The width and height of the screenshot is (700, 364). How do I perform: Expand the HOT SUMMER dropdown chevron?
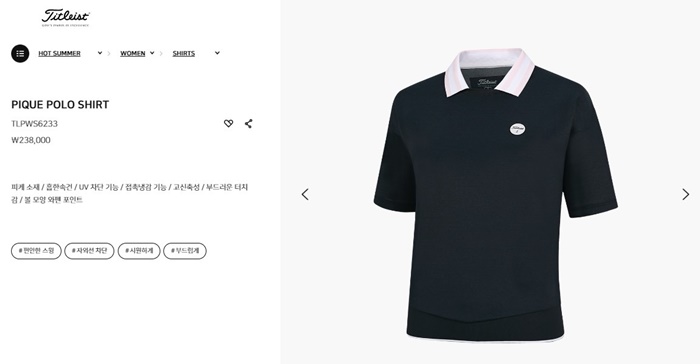[100, 53]
